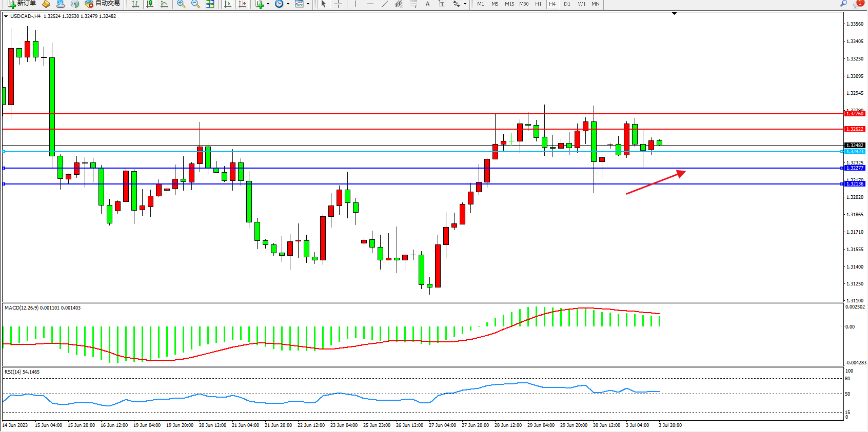Switch chart to candlestick mode
The width and height of the screenshot is (868, 432).
[x=150, y=4]
